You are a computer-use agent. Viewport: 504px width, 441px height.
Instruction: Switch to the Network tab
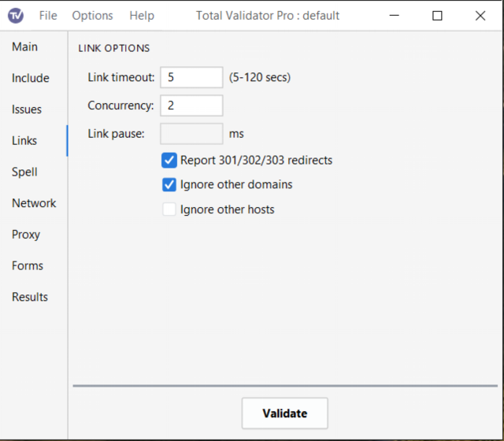click(34, 203)
